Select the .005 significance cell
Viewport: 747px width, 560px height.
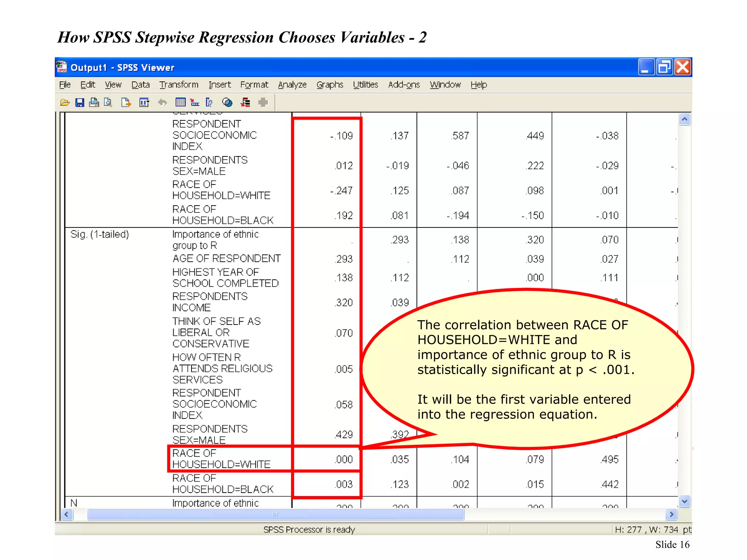[344, 369]
